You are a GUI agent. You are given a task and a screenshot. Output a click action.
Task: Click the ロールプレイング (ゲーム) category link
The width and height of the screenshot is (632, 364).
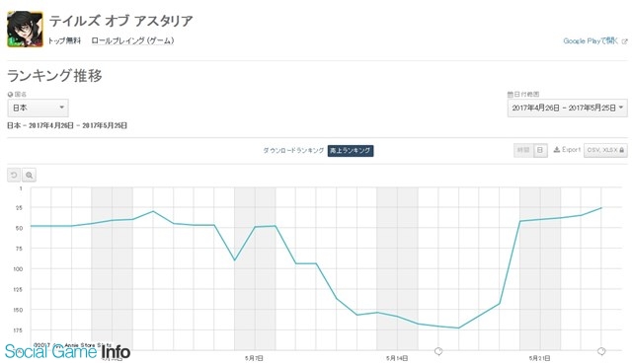point(132,40)
